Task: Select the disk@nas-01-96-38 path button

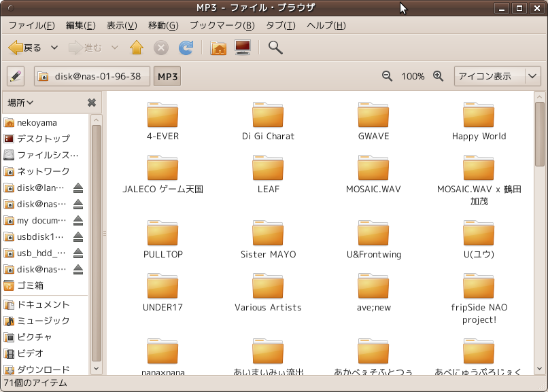Action: pos(92,76)
